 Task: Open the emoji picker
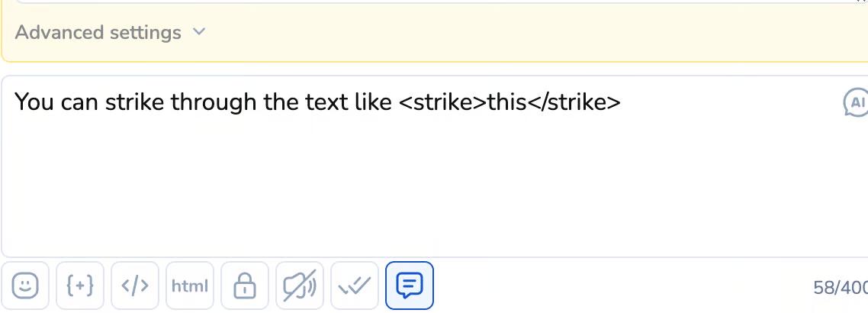(x=25, y=286)
